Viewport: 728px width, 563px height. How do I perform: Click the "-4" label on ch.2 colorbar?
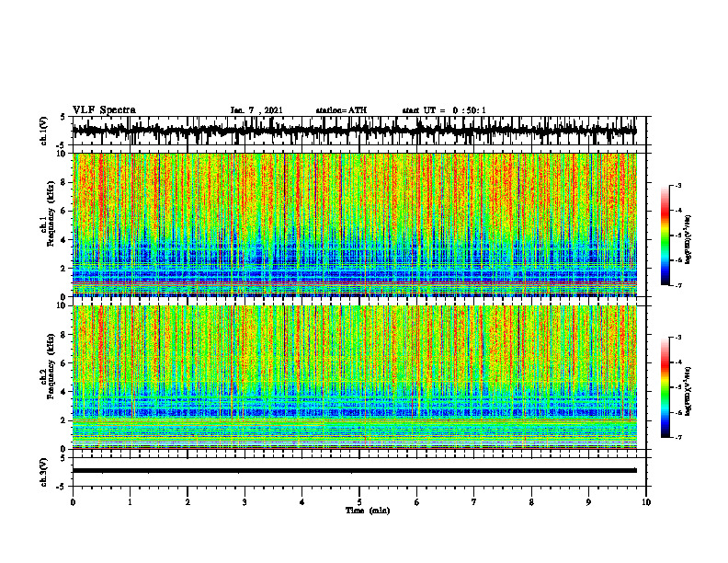coord(678,362)
